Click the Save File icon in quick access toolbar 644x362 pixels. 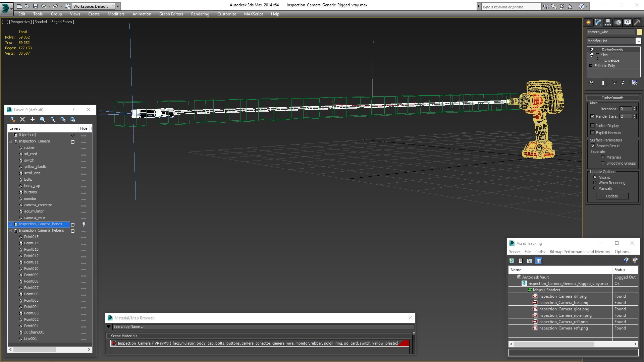click(36, 6)
